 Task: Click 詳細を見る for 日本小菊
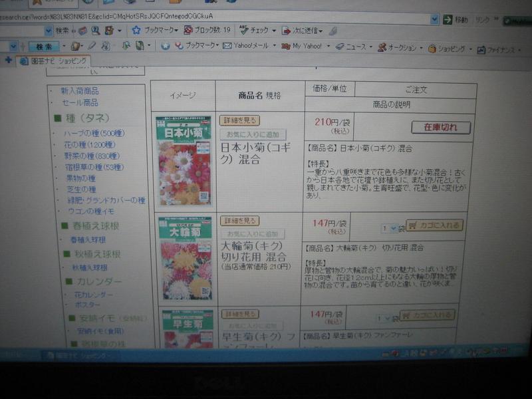pos(239,120)
